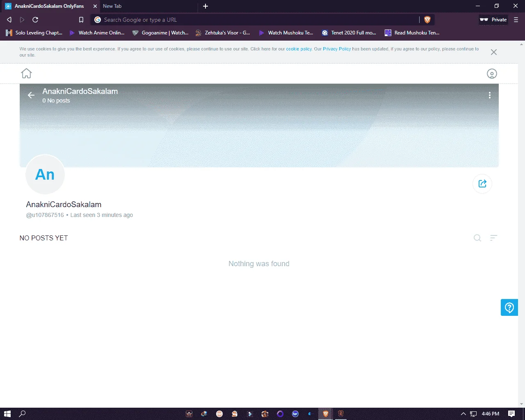Open the taskbar app with the red R icon
525x420 pixels.
coord(340,414)
